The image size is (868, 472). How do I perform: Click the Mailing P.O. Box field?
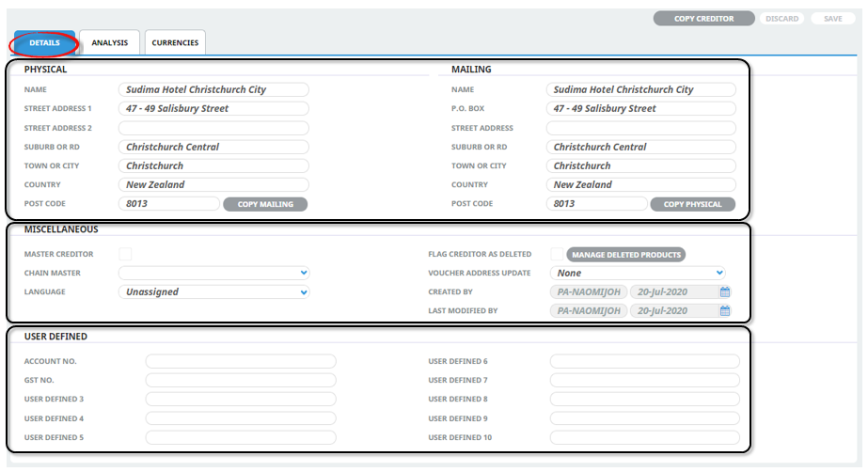point(641,108)
